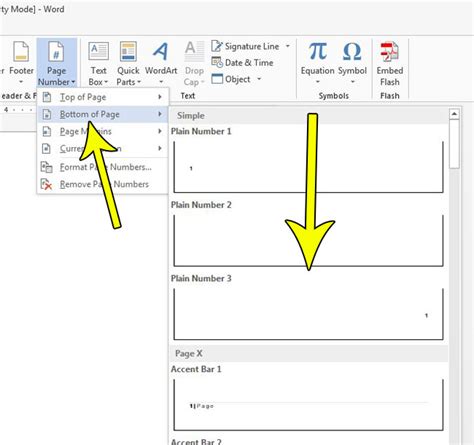
Task: Click the Symbols group label
Action: (x=333, y=96)
